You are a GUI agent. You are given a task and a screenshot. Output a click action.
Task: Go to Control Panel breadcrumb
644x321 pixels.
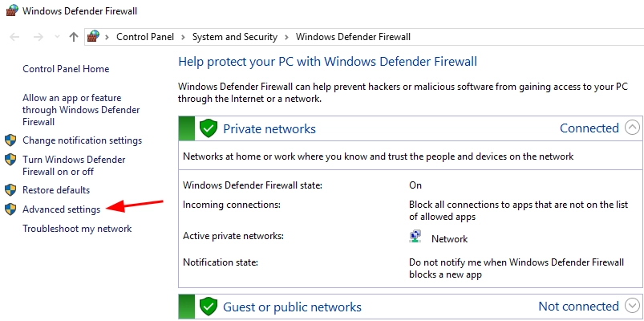pyautogui.click(x=146, y=37)
